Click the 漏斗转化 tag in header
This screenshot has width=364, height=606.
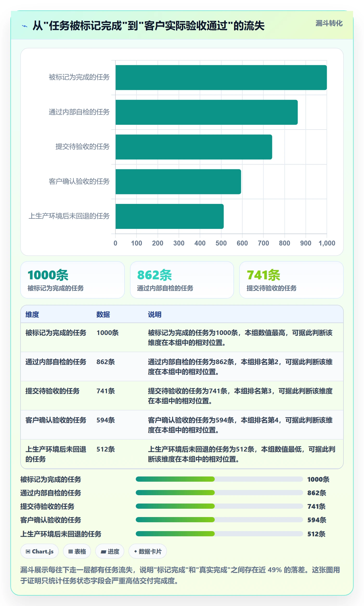pos(329,23)
